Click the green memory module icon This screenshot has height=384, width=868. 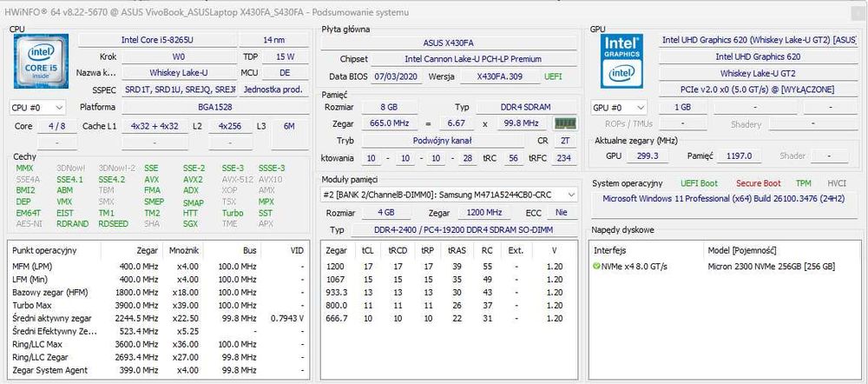pyautogui.click(x=565, y=123)
